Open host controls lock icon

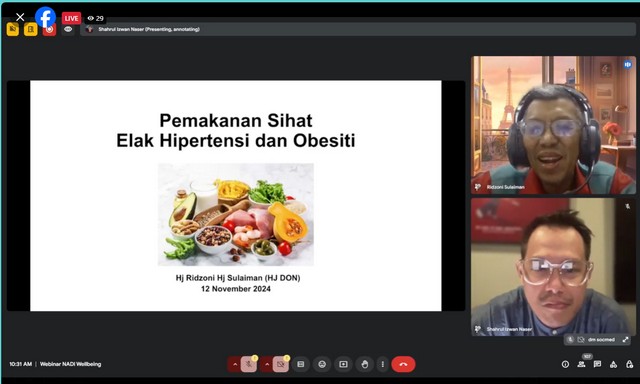click(x=629, y=364)
